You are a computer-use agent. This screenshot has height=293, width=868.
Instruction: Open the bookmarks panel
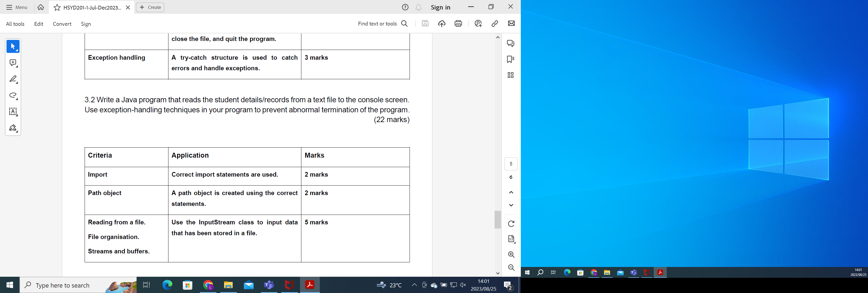510,59
